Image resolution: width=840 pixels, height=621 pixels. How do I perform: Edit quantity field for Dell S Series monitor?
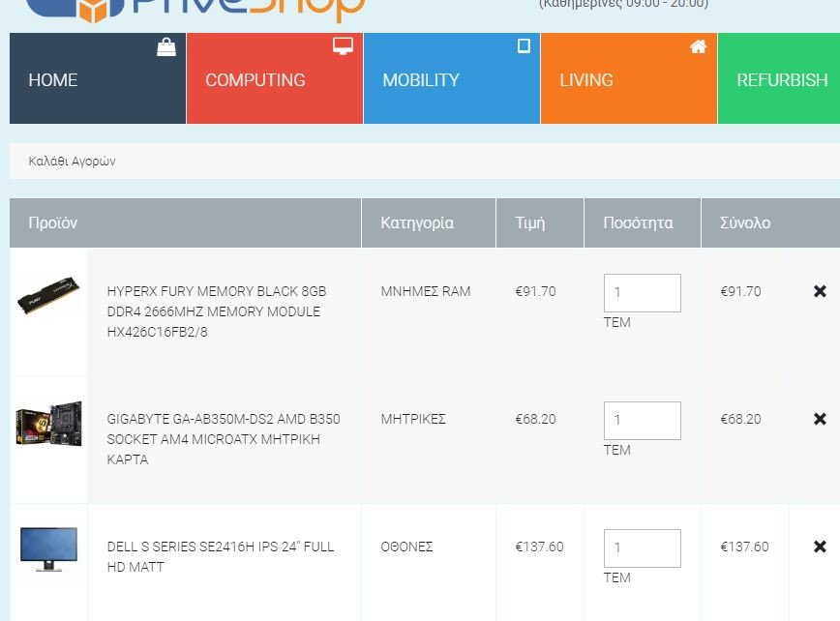[643, 548]
